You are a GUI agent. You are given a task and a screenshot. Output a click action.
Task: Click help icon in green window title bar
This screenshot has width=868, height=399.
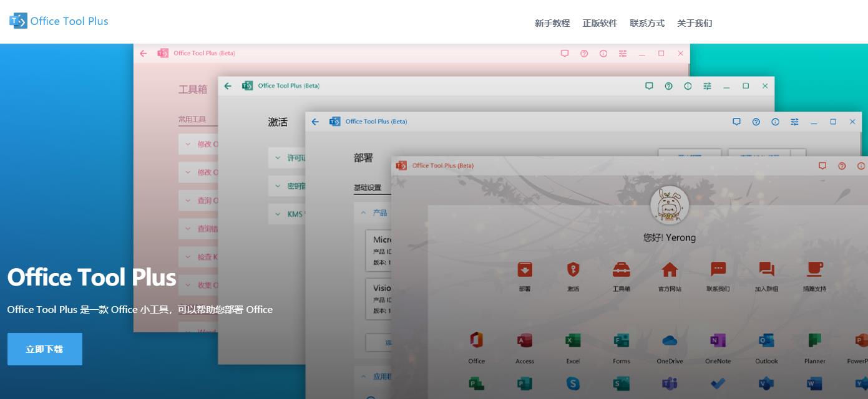click(x=668, y=86)
